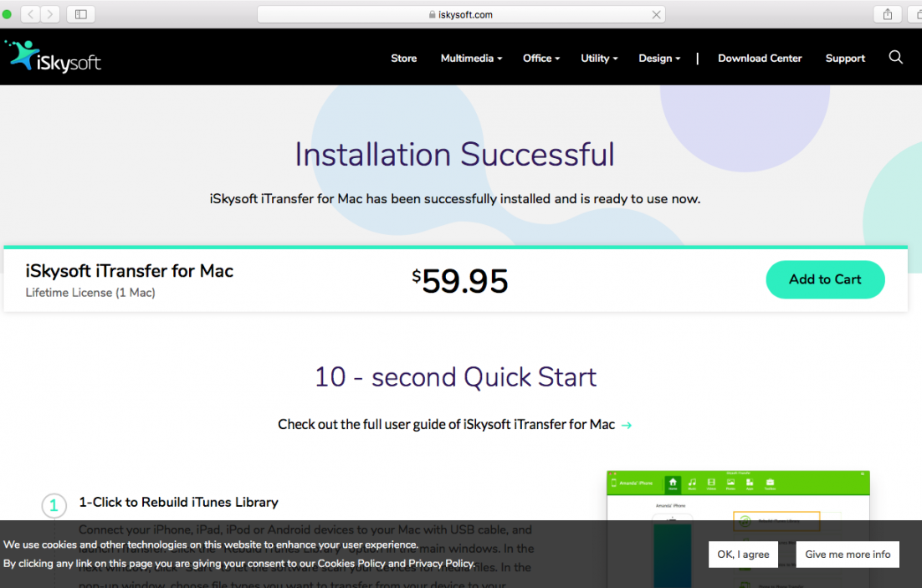
Task: Open the Store page
Action: coord(404,59)
